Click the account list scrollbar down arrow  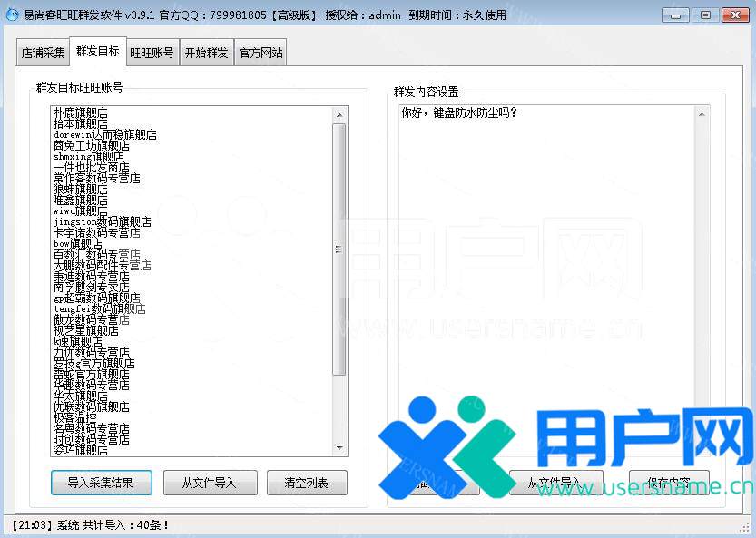[x=339, y=448]
